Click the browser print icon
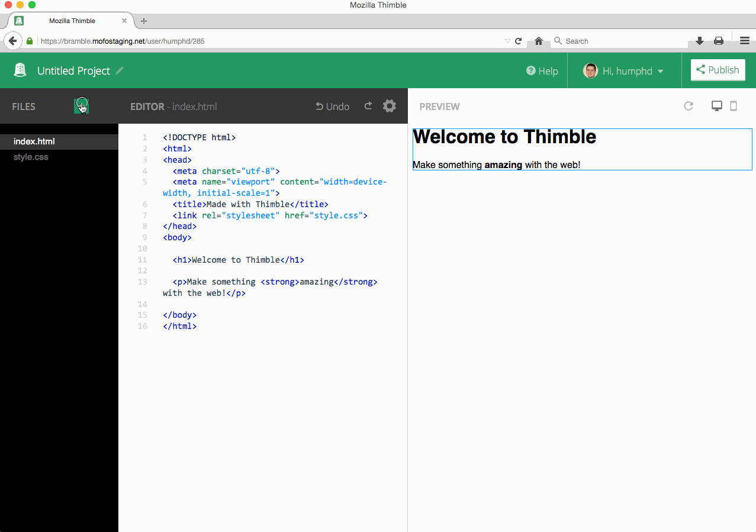Viewport: 756px width, 532px height. coord(719,41)
